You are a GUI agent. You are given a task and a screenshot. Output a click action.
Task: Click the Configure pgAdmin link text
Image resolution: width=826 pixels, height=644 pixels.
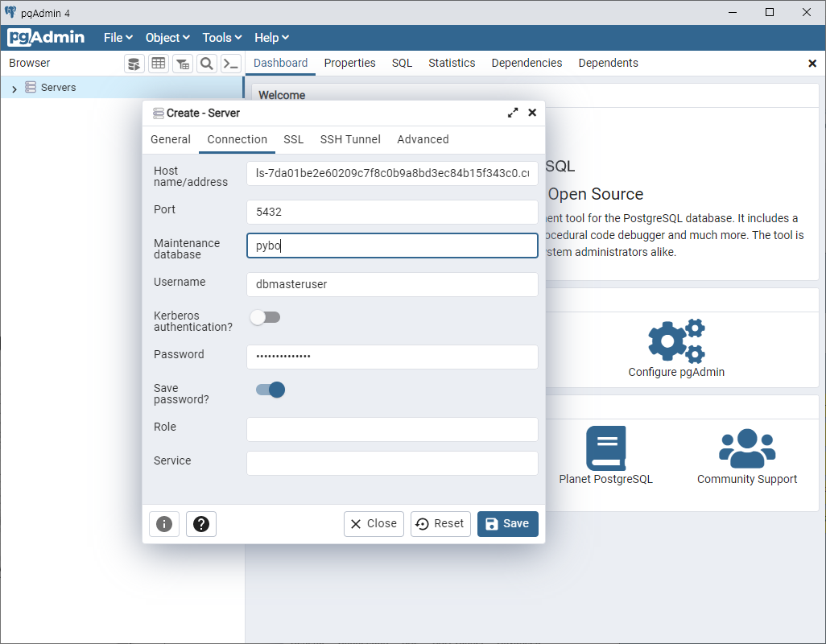pos(676,372)
